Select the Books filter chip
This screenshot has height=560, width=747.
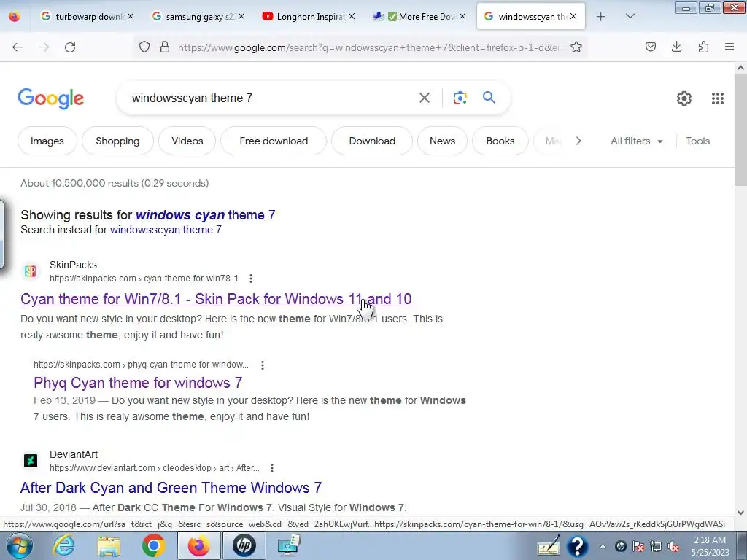[500, 141]
